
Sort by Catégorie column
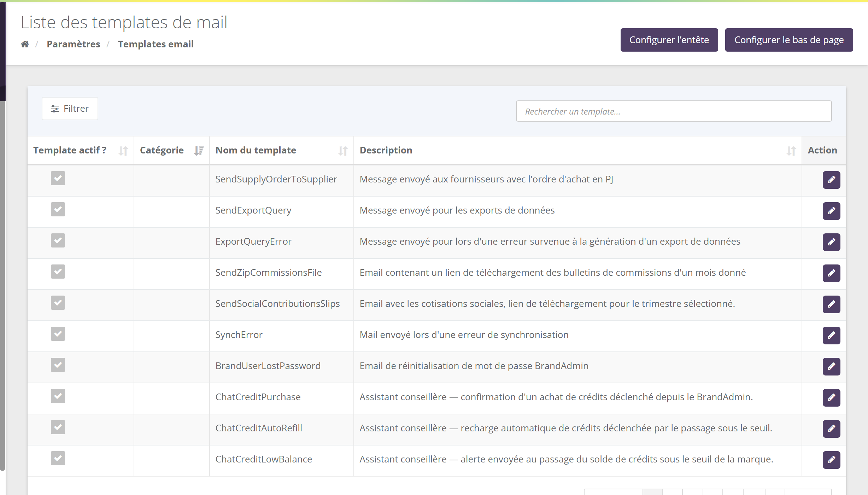point(172,150)
